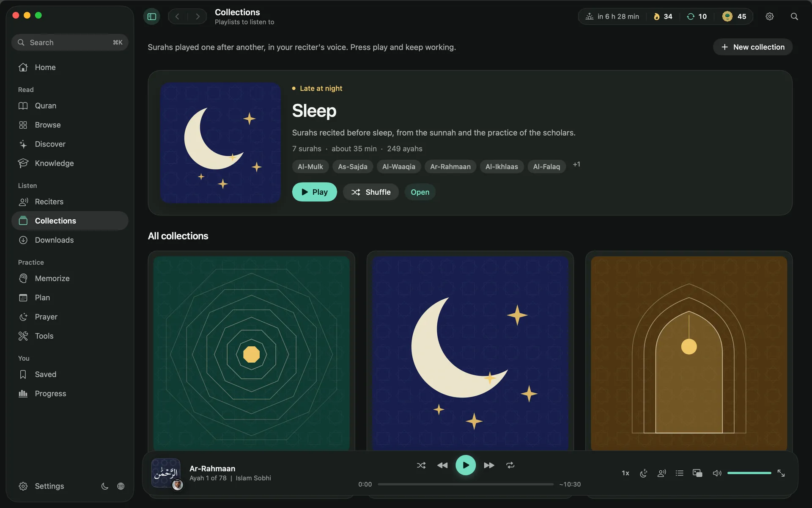Open the next prayer time indicator
Image resolution: width=812 pixels, height=508 pixels.
tap(612, 17)
